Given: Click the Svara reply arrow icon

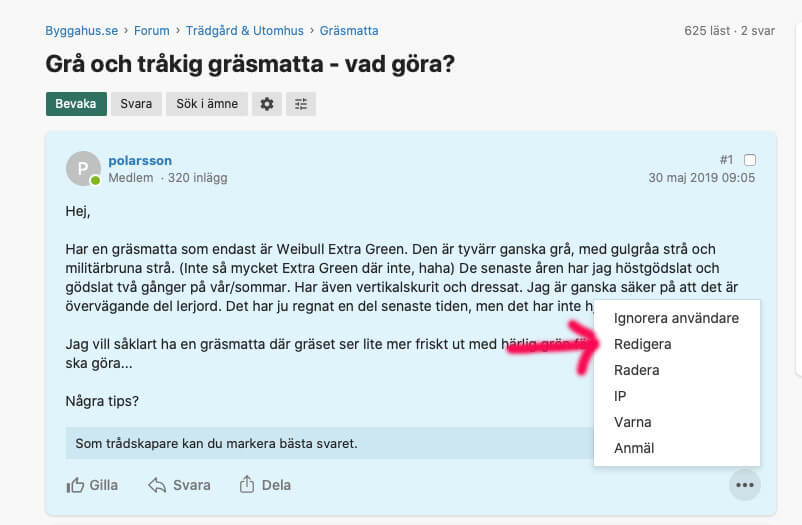Looking at the screenshot, I should coord(157,485).
